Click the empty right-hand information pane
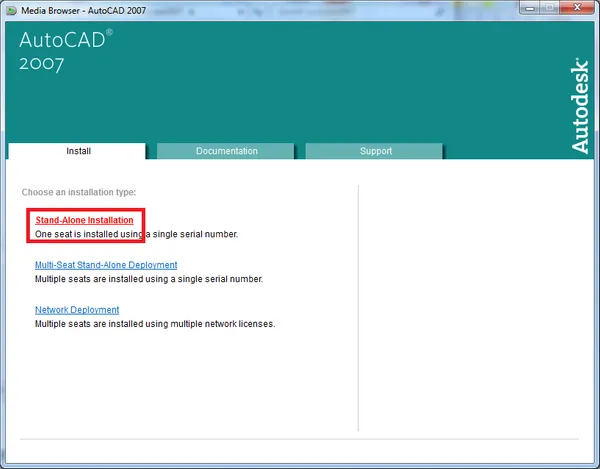Viewport: 600px width, 469px height. tap(470, 300)
